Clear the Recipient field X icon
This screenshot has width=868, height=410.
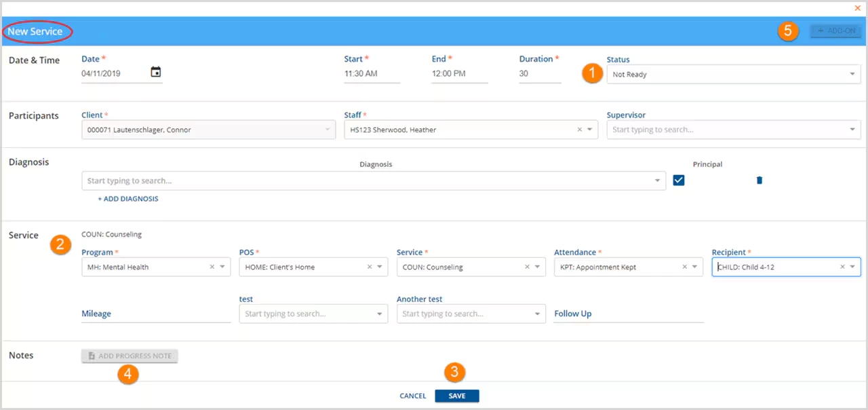842,267
